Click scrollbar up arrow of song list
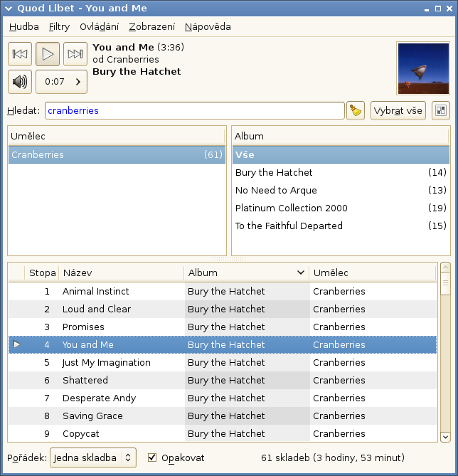Image resolution: width=458 pixels, height=476 pixels. (445, 268)
